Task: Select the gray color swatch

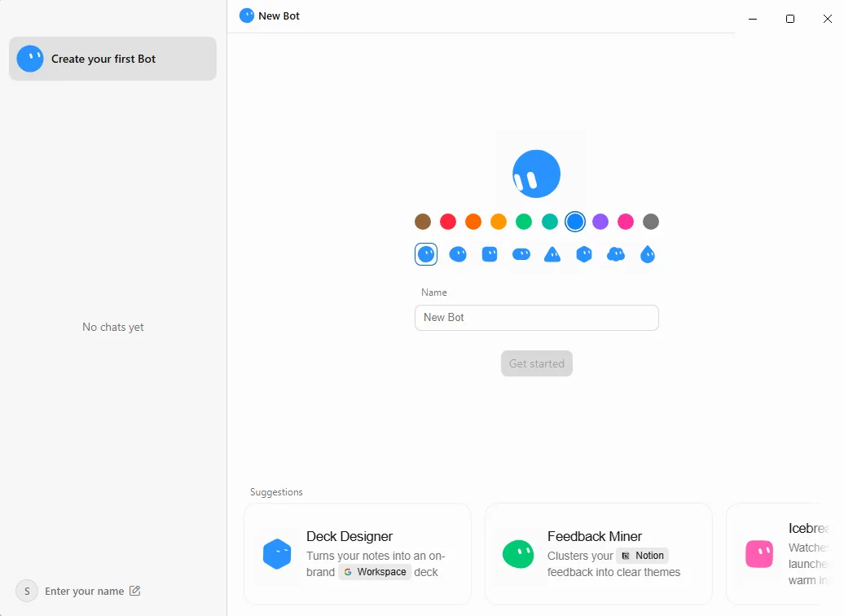Action: click(651, 222)
